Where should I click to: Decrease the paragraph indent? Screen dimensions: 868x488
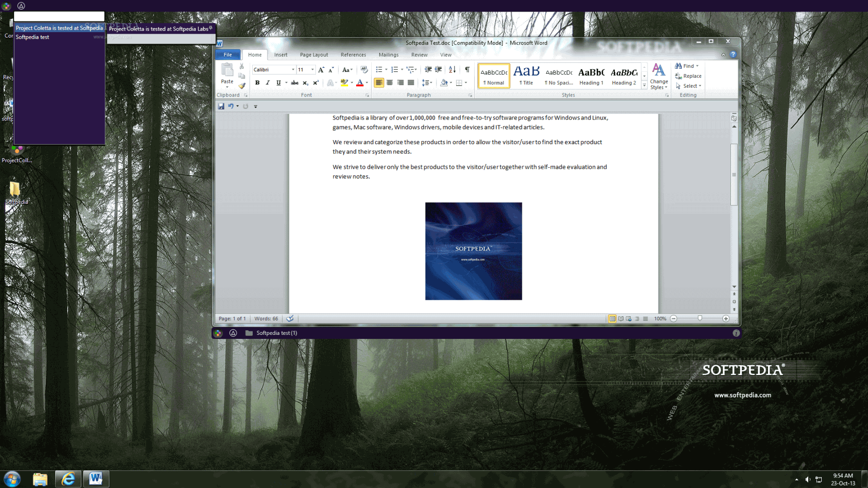tap(428, 70)
